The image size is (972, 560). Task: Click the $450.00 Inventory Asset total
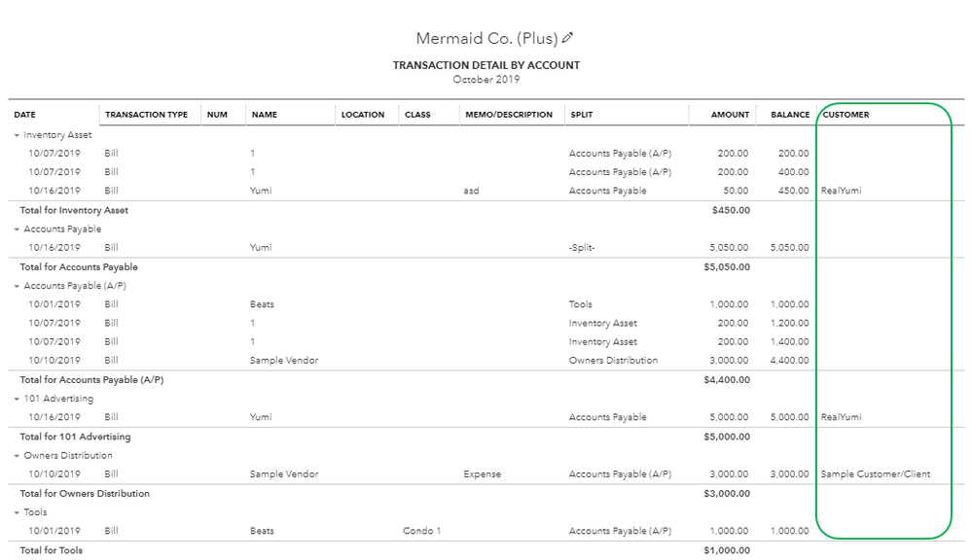731,210
